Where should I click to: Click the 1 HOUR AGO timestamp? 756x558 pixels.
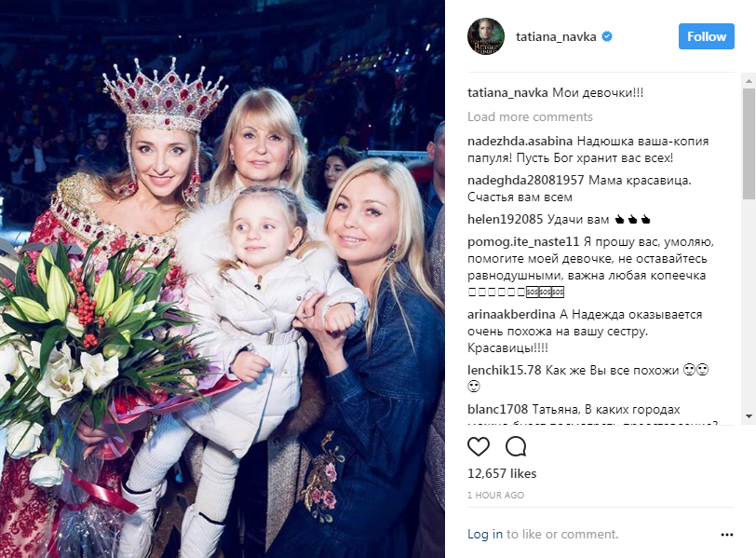pyautogui.click(x=495, y=496)
